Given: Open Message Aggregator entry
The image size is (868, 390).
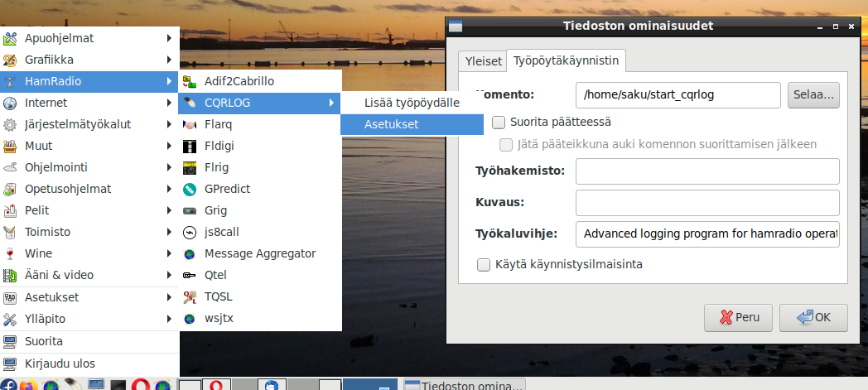Looking at the screenshot, I should coord(260,254).
